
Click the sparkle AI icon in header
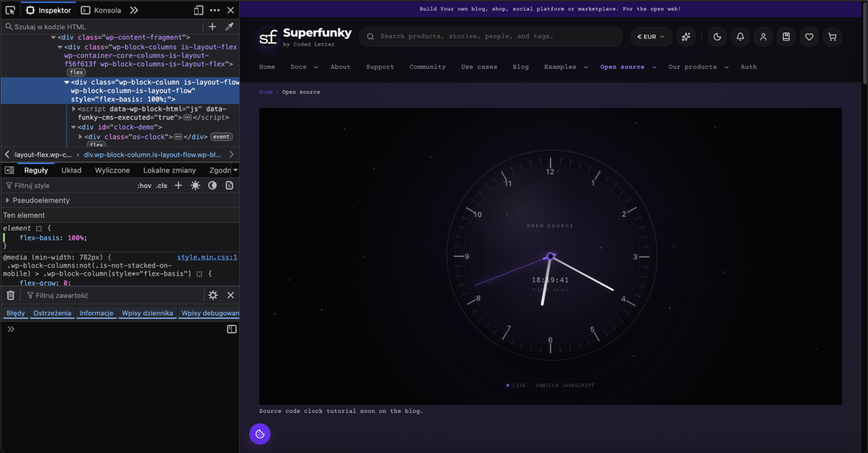686,37
